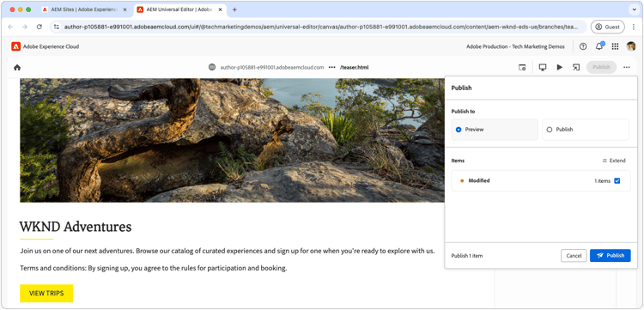Viewport: 644px width, 310px height.
Task: Click the 'Publish 1 item' status text
Action: [467, 256]
